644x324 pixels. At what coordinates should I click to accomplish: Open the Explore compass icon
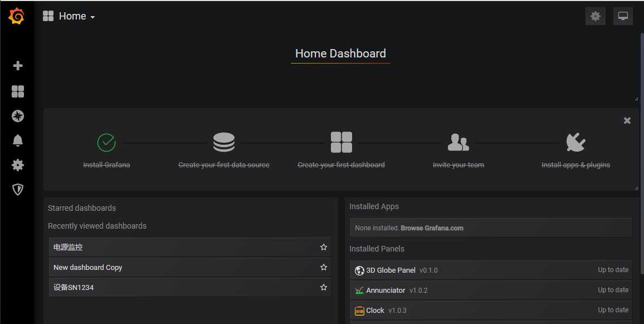tap(18, 116)
